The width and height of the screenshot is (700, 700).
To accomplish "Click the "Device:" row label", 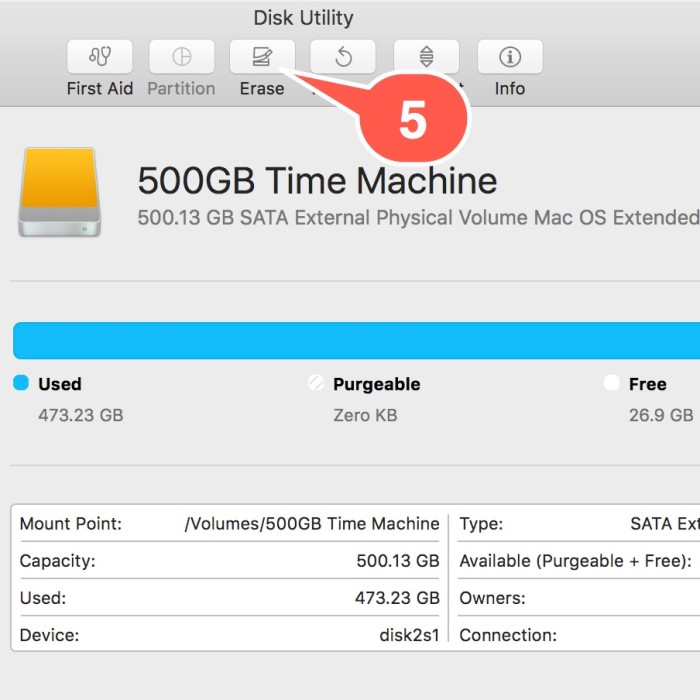I will coord(50,635).
